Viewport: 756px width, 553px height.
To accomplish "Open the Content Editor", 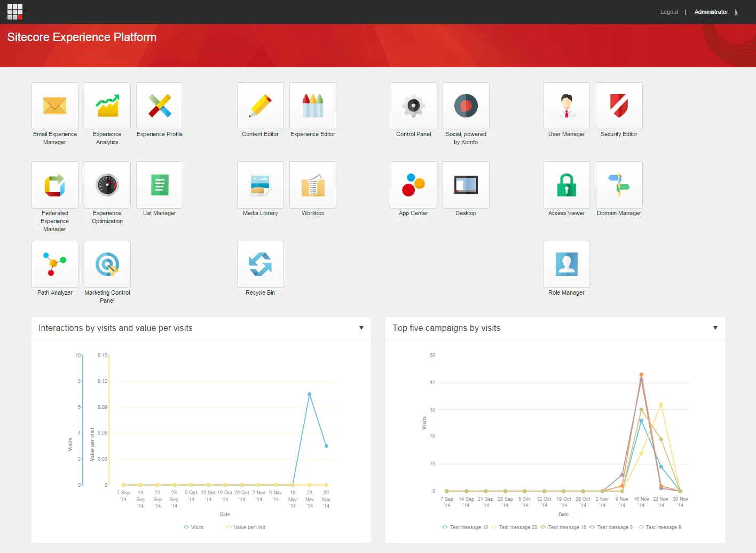I will 261,106.
